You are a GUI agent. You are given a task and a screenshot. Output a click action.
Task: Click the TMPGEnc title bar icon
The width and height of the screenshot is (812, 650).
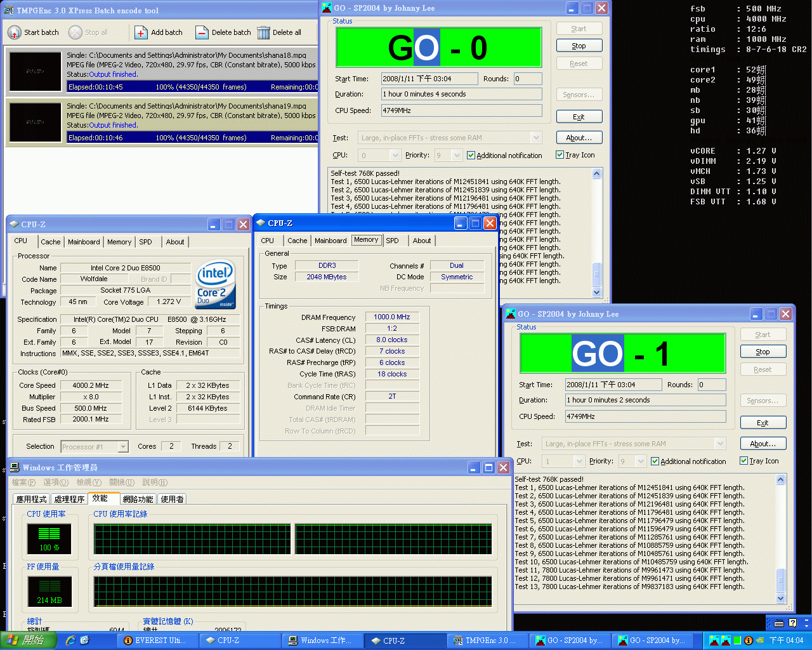click(9, 10)
